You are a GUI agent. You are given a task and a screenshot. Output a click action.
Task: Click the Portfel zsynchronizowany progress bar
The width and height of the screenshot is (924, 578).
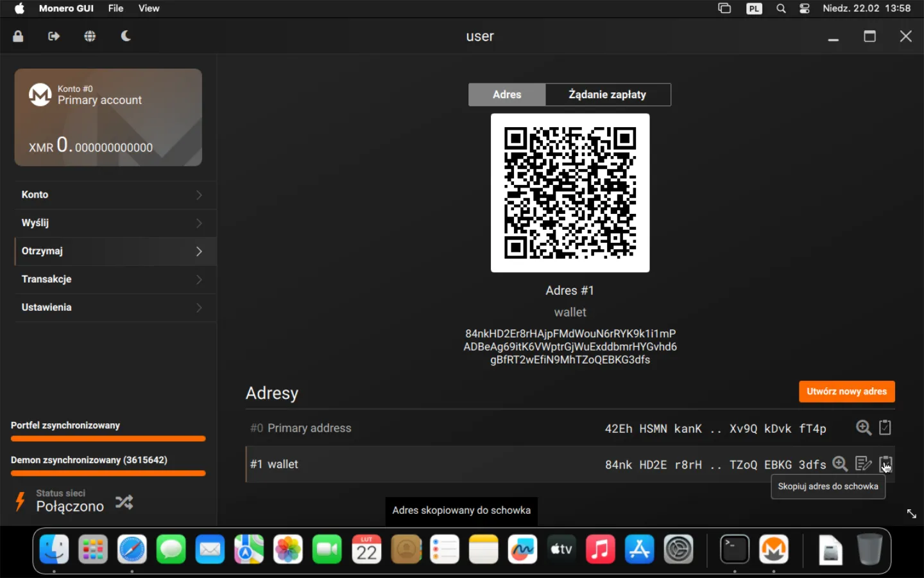coord(108,439)
